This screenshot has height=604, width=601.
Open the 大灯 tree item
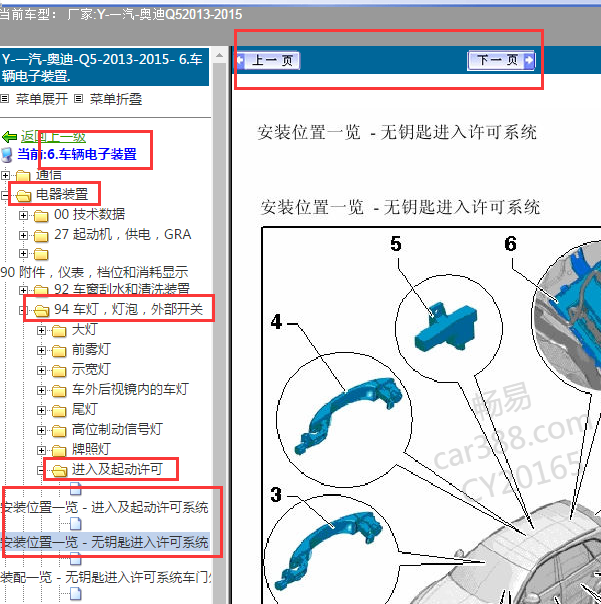coord(85,330)
